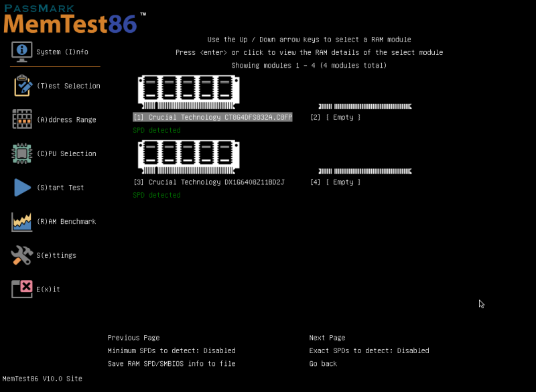Toggle Minimum SPDs to detect setting
Image resolution: width=536 pixels, height=392 pixels.
click(x=172, y=350)
